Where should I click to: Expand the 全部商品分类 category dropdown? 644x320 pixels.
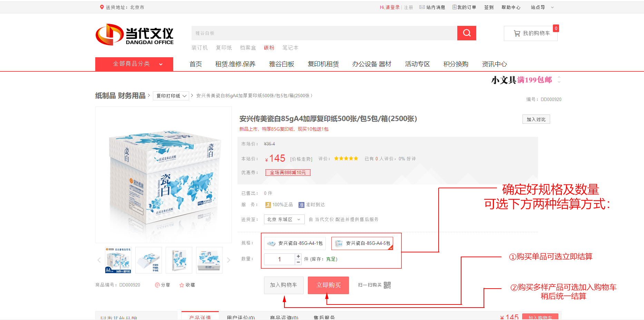[x=134, y=64]
